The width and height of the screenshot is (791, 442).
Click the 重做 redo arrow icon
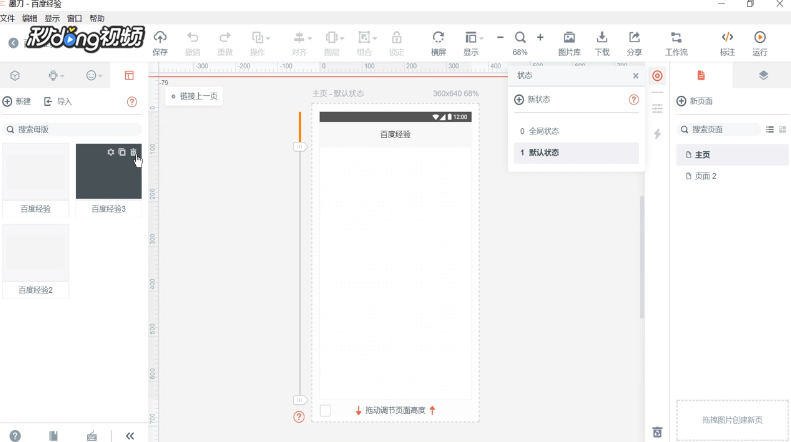(224, 37)
